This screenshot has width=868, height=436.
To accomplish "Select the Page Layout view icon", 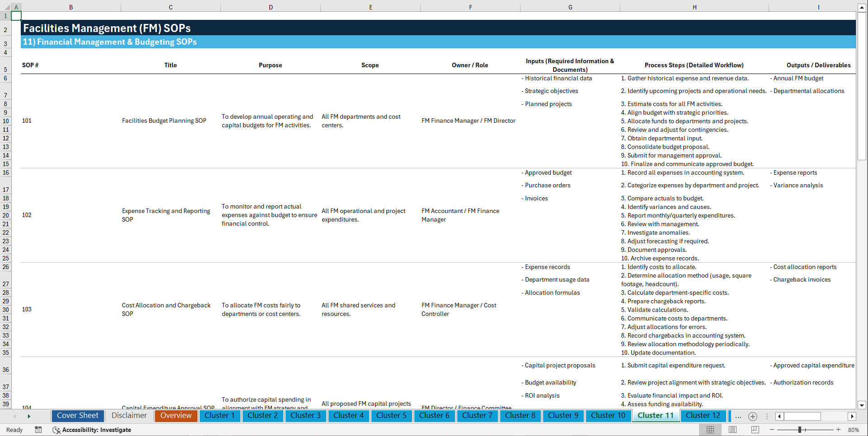I will 733,430.
